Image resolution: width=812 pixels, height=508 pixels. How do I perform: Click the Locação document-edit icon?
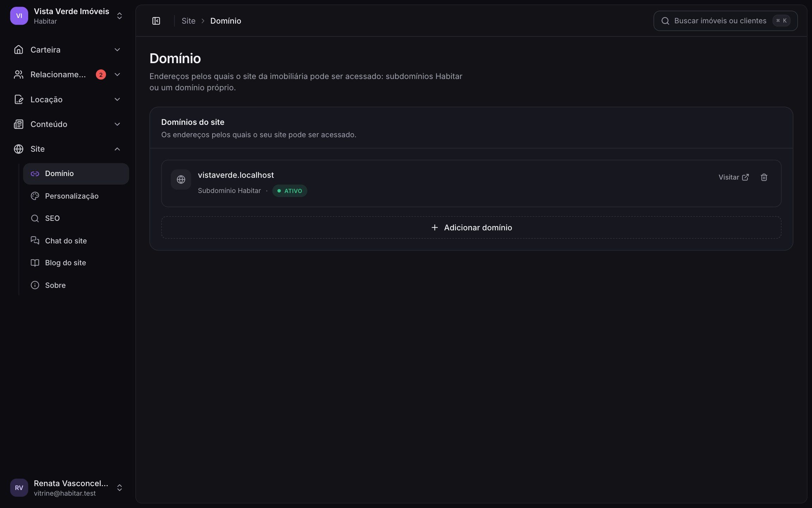pos(19,99)
